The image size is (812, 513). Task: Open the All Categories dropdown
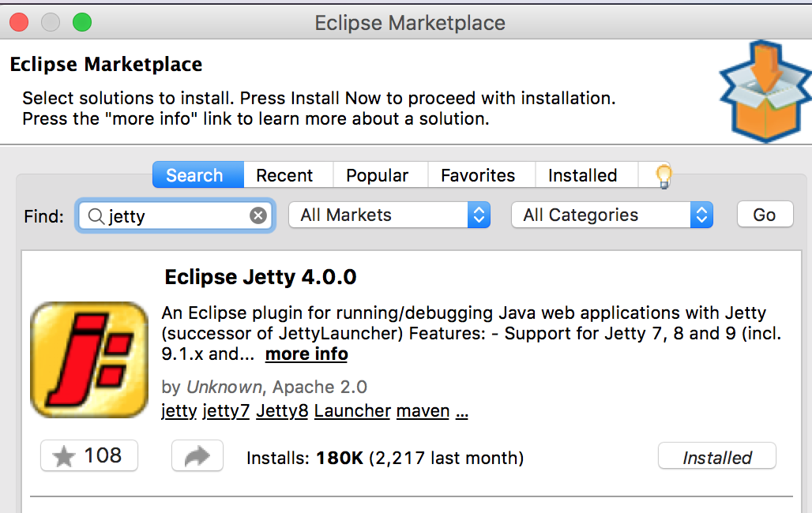coord(612,215)
